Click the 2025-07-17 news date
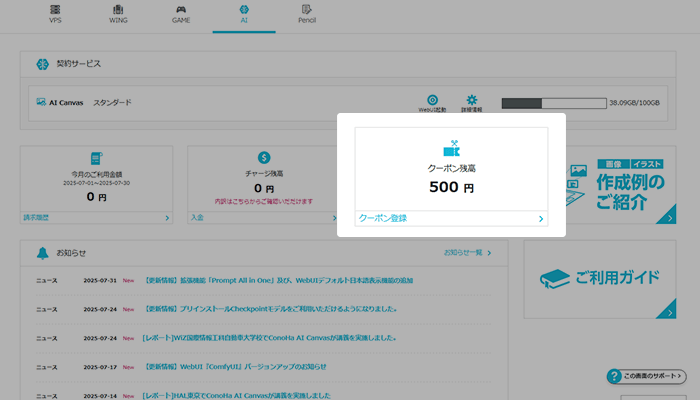The height and width of the screenshot is (400, 700). point(100,367)
